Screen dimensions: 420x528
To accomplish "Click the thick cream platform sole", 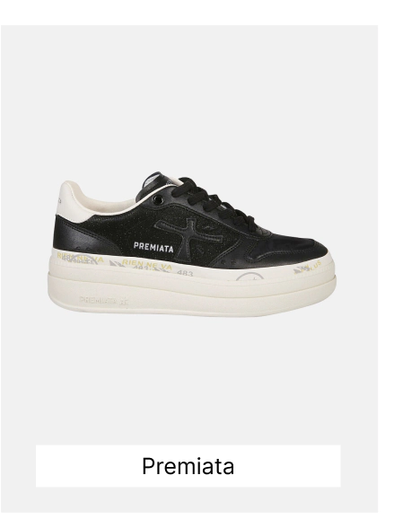I will (192, 286).
